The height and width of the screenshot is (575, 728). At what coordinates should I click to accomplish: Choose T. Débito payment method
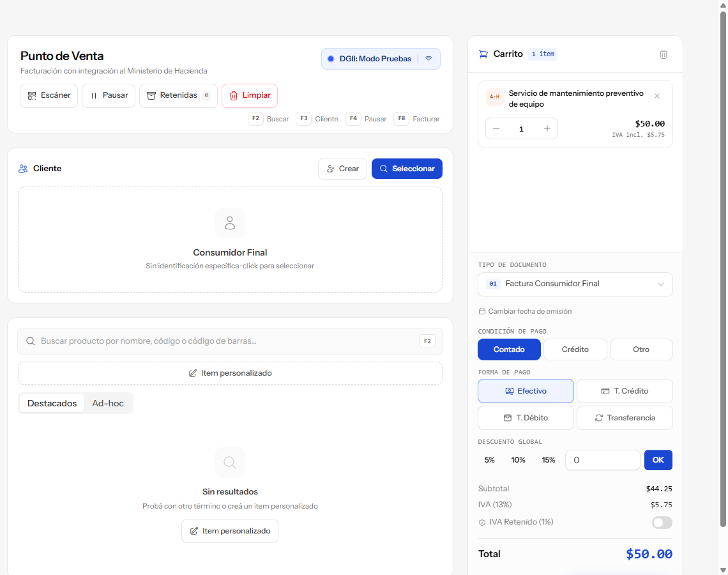click(526, 418)
